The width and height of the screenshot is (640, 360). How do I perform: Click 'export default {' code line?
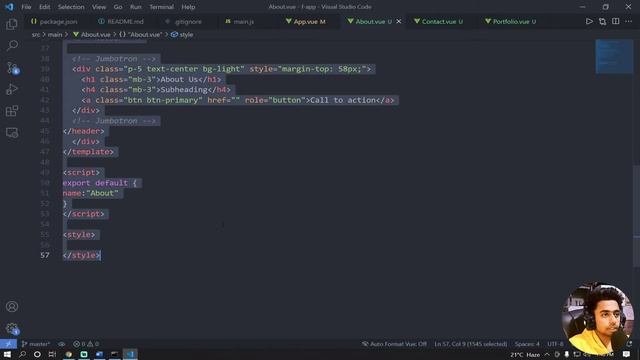click(100, 183)
